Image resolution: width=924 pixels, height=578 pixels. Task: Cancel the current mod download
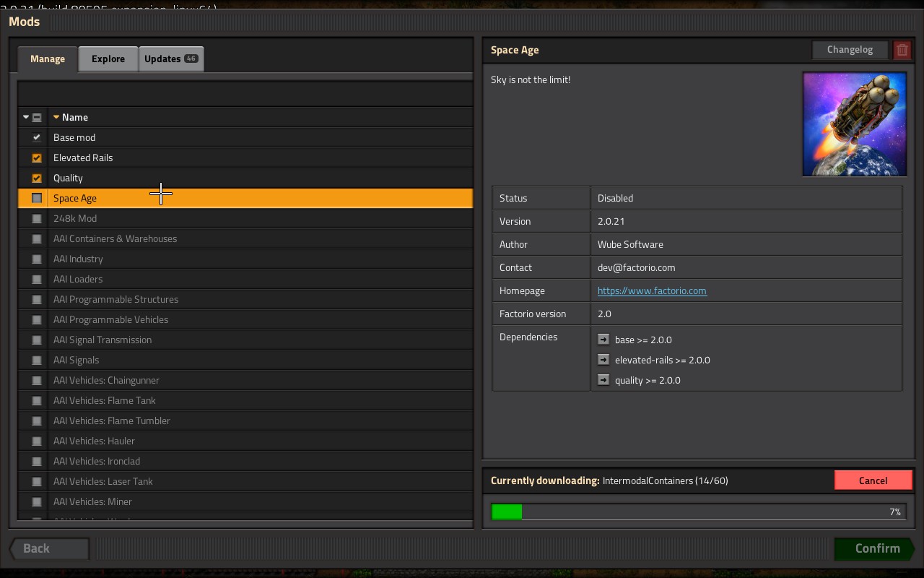(873, 480)
